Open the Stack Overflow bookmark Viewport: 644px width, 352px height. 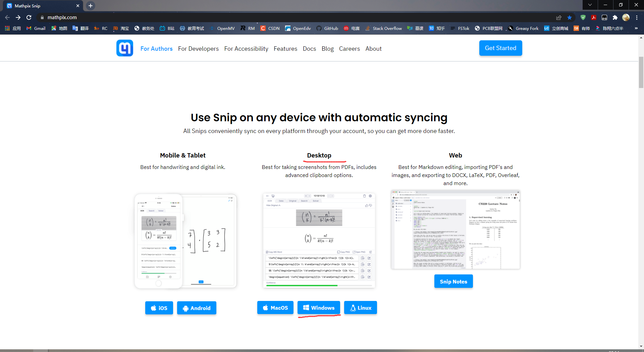pyautogui.click(x=383, y=28)
